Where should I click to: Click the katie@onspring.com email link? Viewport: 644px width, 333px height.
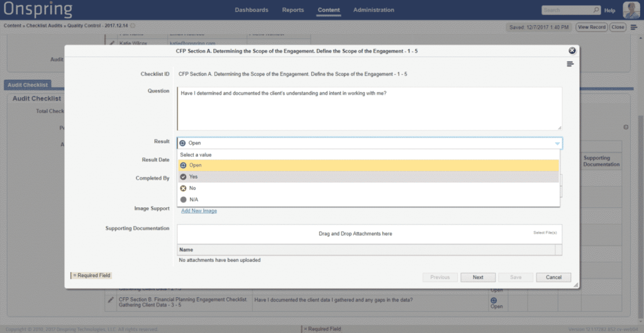tap(192, 43)
